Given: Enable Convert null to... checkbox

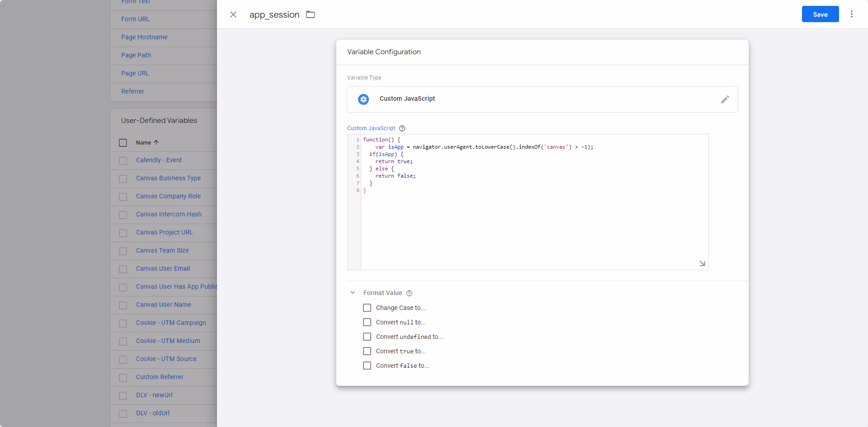Looking at the screenshot, I should pos(367,322).
